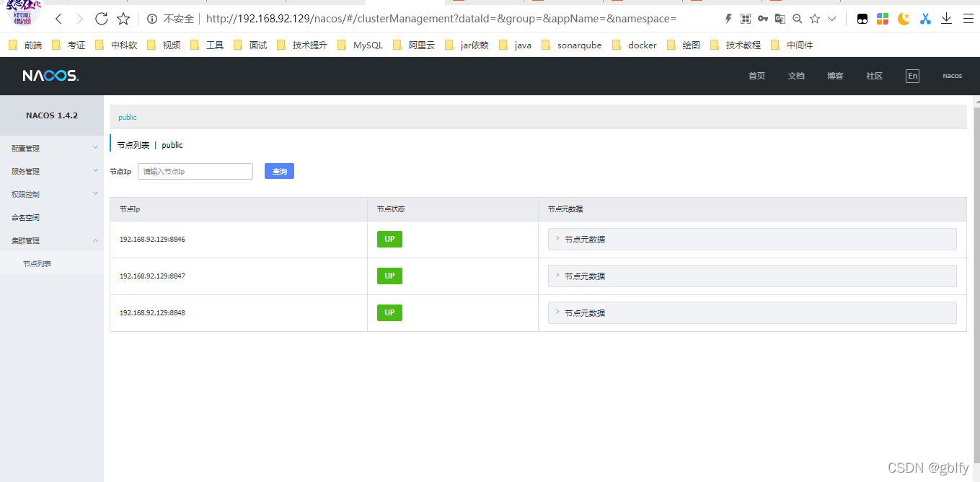Open the MySQL bookmark folder
980x482 pixels.
[x=360, y=45]
